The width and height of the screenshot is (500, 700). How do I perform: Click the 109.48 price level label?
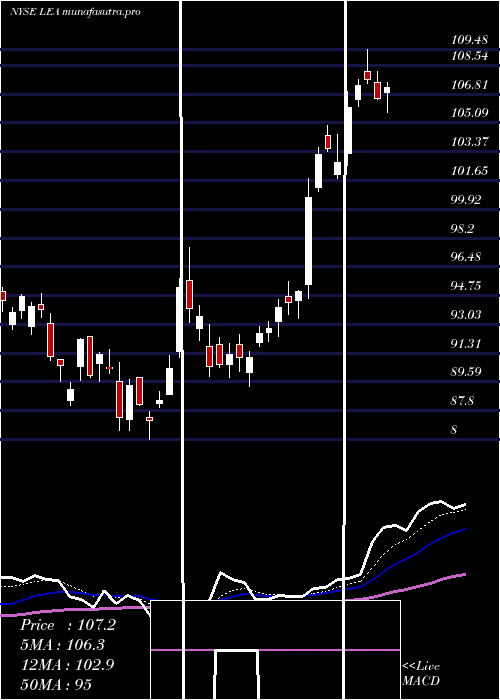(x=469, y=40)
